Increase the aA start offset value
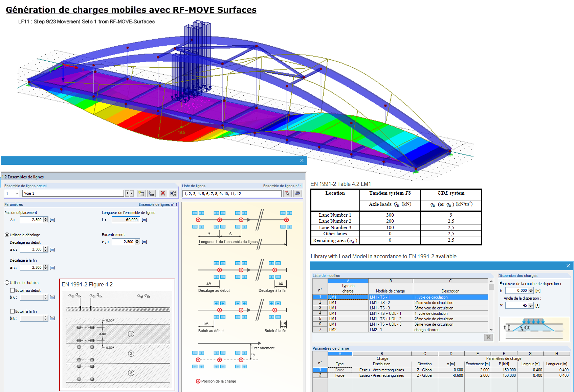 tap(46, 248)
